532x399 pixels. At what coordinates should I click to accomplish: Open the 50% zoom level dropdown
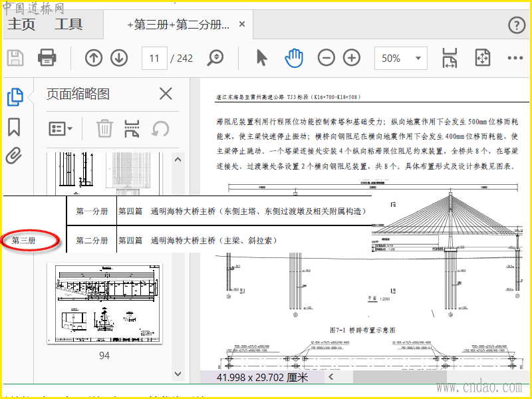pos(401,58)
